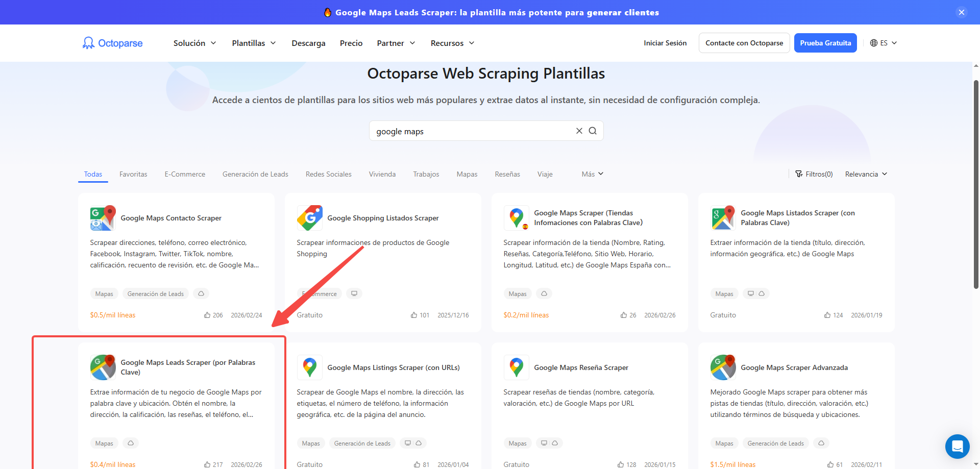980x469 pixels.
Task: Click Iniciar Sesión link
Action: [x=665, y=43]
